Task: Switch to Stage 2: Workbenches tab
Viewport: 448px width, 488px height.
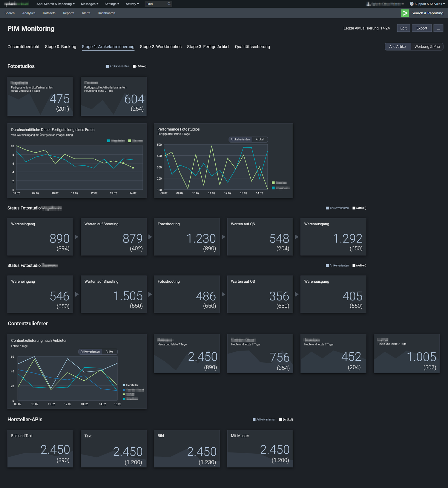Action: point(161,47)
